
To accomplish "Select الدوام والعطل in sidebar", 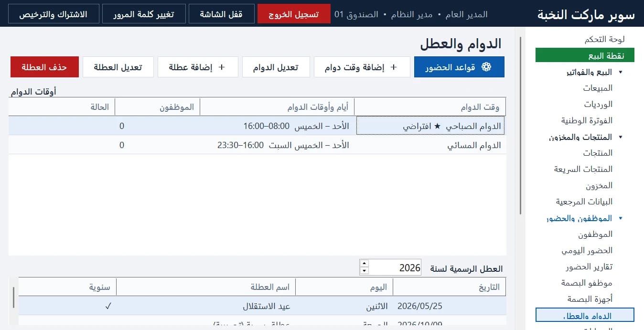I will (585, 315).
